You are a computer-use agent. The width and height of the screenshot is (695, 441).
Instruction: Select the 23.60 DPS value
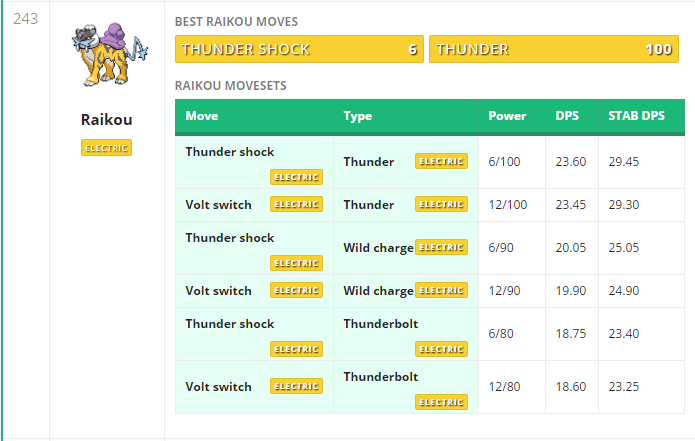click(x=570, y=162)
